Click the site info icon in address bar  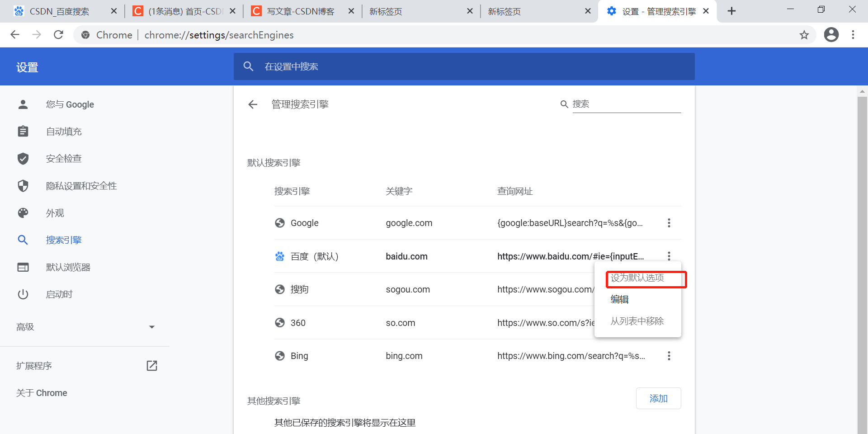pyautogui.click(x=85, y=35)
